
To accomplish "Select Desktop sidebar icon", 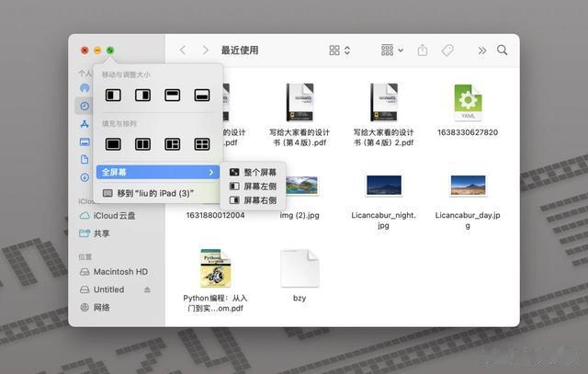I will tap(85, 142).
